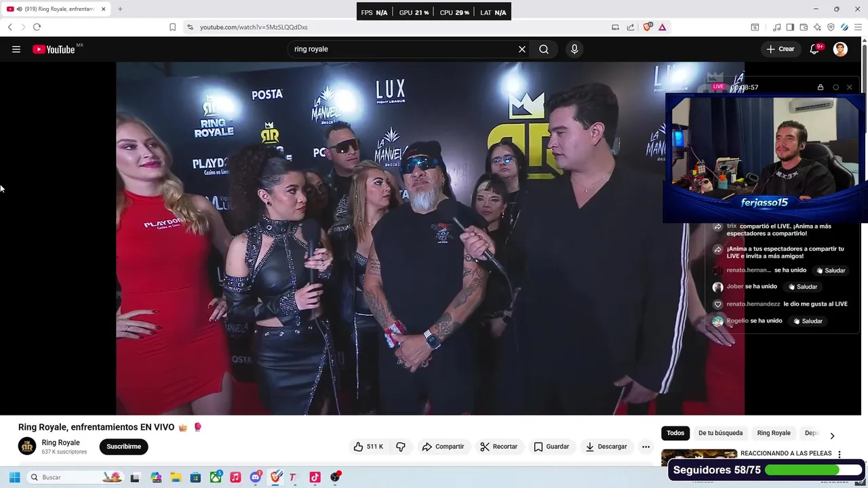
Task: Open Microsoft Store from the taskbar
Action: (x=195, y=477)
